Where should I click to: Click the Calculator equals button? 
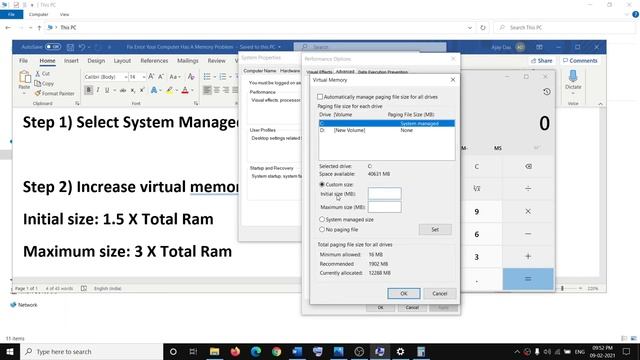click(x=528, y=279)
